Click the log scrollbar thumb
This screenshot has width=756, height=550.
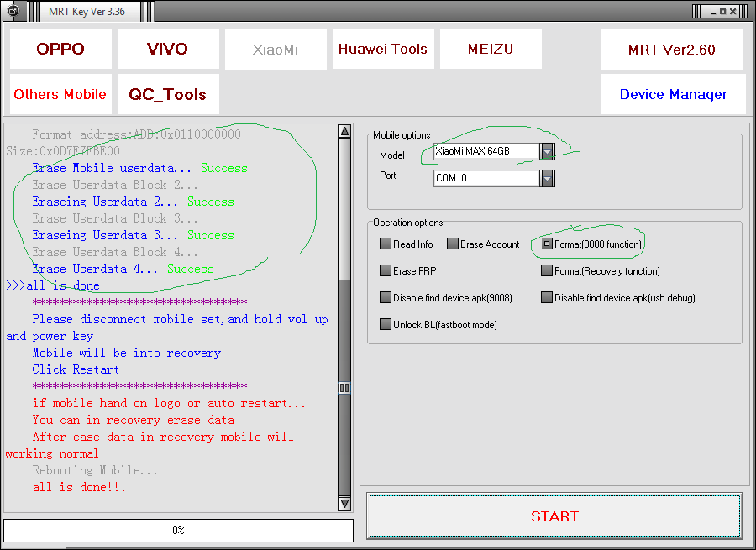344,388
